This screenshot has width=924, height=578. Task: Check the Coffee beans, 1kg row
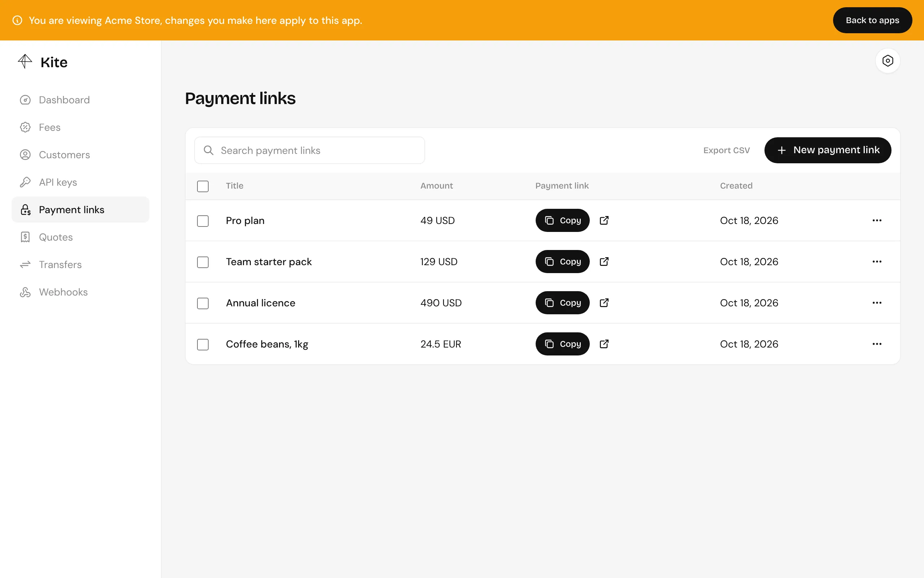click(203, 344)
